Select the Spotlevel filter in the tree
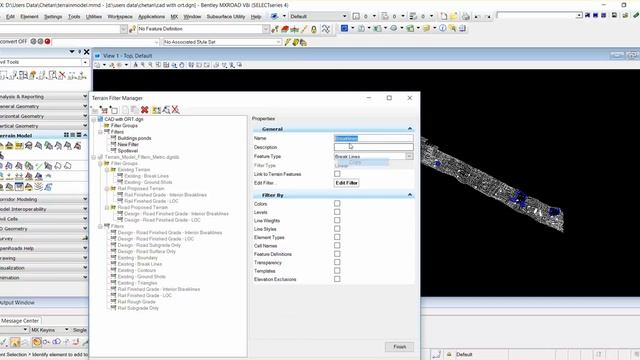 click(x=127, y=151)
